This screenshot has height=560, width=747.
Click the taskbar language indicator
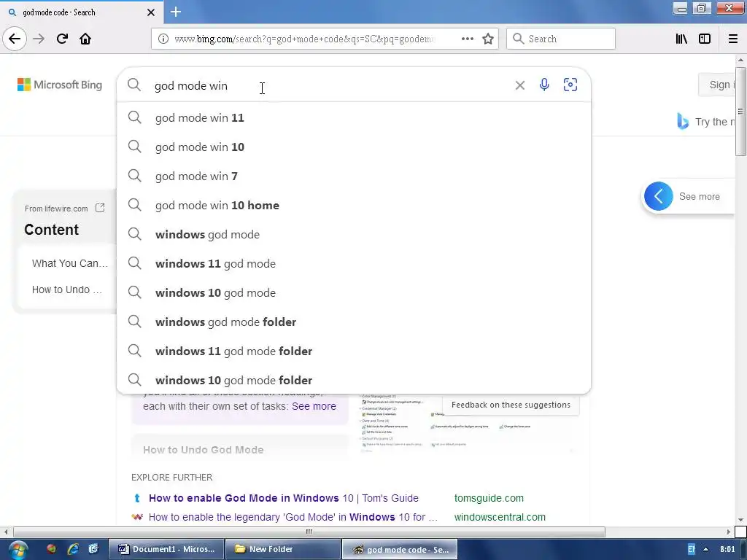coord(692,550)
